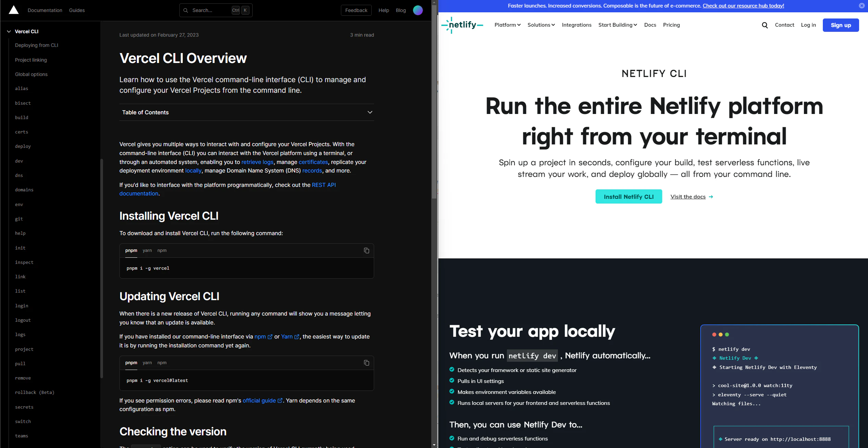Click the Feedback button
The height and width of the screenshot is (448, 868).
[356, 10]
